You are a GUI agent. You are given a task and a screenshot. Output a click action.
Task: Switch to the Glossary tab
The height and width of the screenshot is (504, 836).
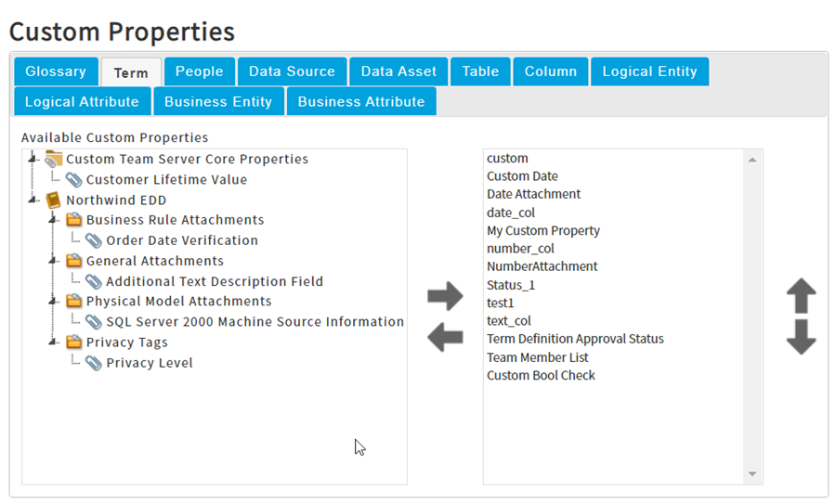[x=56, y=71]
